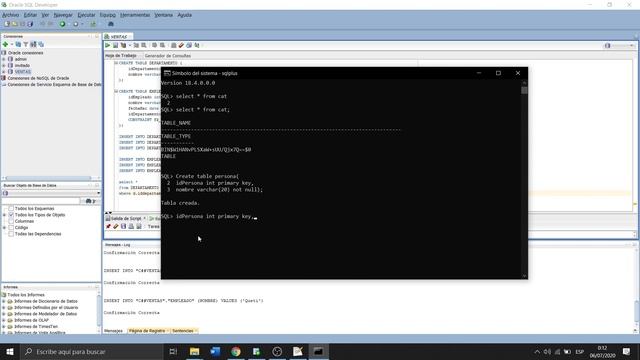Image resolution: width=640 pixels, height=360 pixels.
Task: Open Microsoft Word from the taskbar
Action: click(215, 351)
